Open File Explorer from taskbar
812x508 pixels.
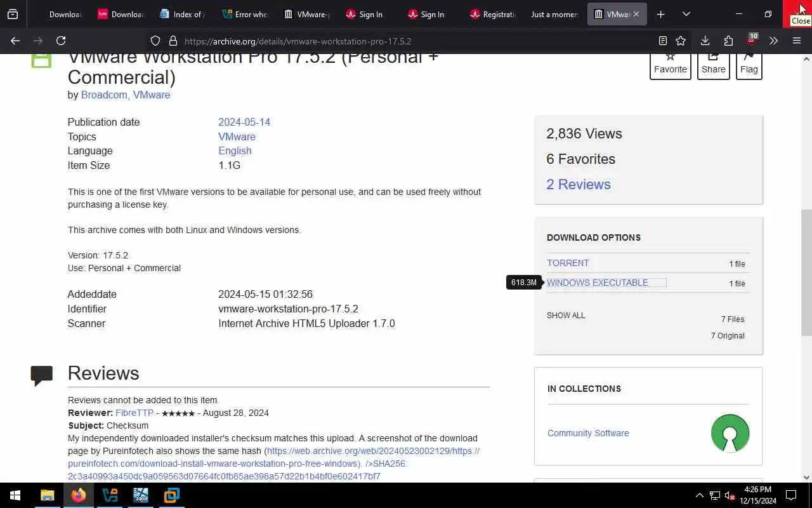pos(48,495)
